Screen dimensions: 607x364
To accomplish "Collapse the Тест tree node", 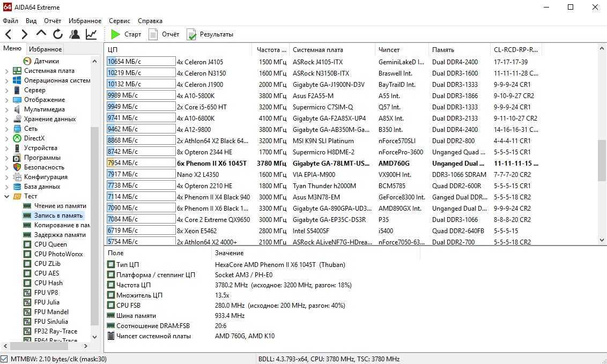I will click(6, 196).
